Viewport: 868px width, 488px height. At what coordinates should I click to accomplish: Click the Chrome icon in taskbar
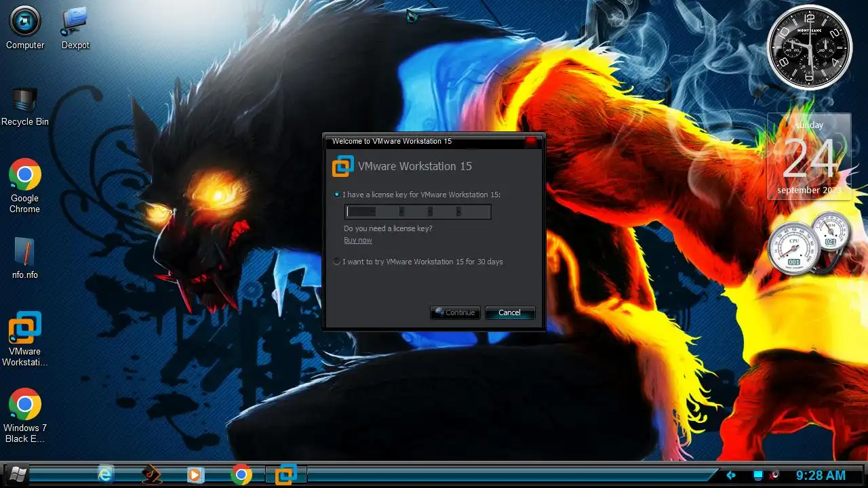pyautogui.click(x=241, y=474)
